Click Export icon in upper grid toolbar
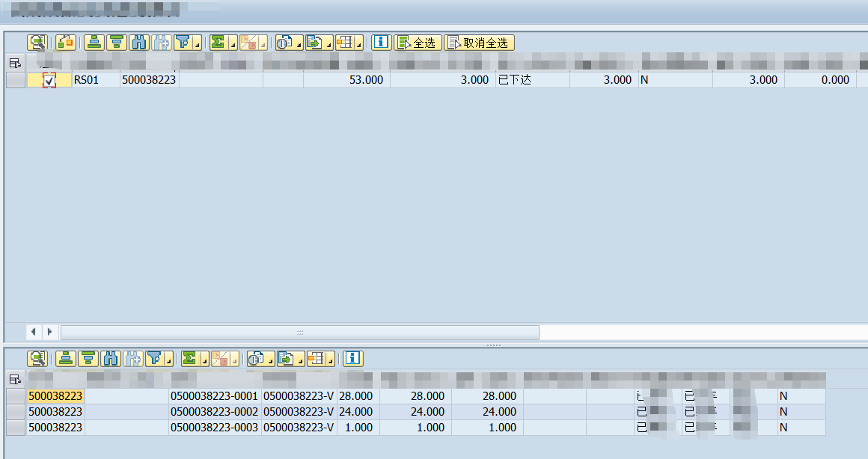The width and height of the screenshot is (868, 459). click(x=314, y=43)
